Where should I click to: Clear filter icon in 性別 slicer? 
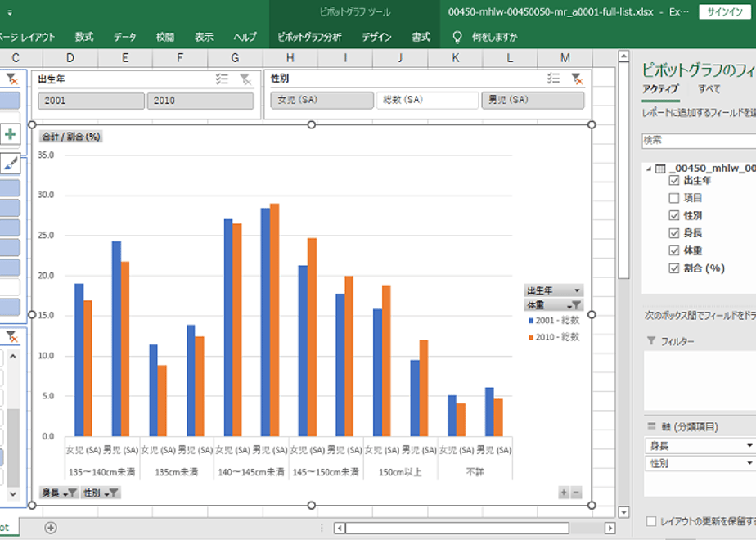tap(577, 79)
